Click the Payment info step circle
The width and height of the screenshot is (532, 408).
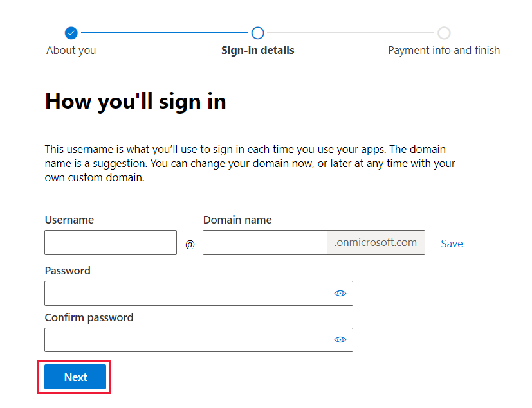click(444, 33)
